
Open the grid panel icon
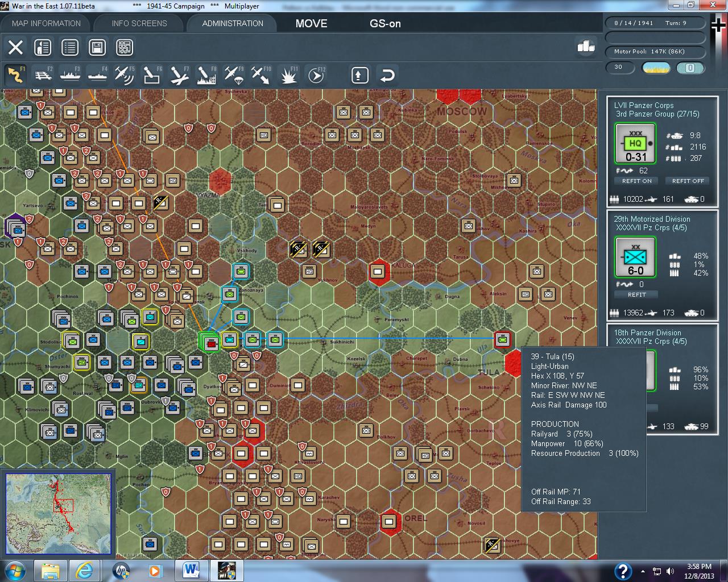[x=125, y=47]
